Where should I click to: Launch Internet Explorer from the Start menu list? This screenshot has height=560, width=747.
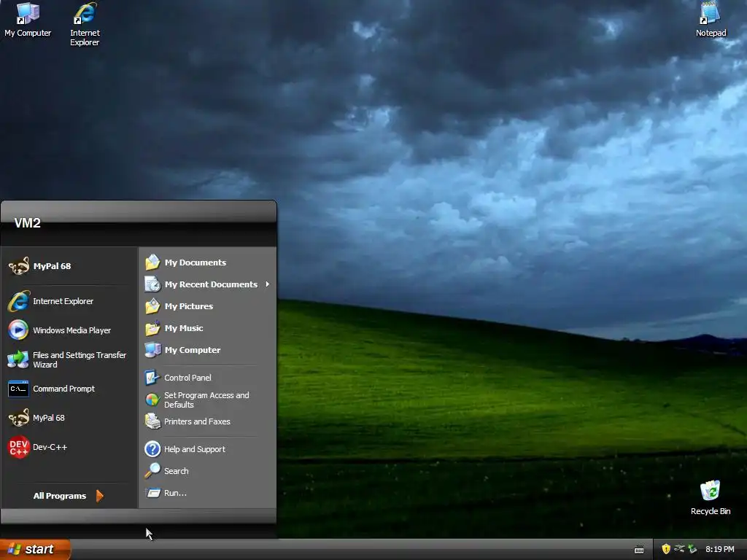(69, 301)
